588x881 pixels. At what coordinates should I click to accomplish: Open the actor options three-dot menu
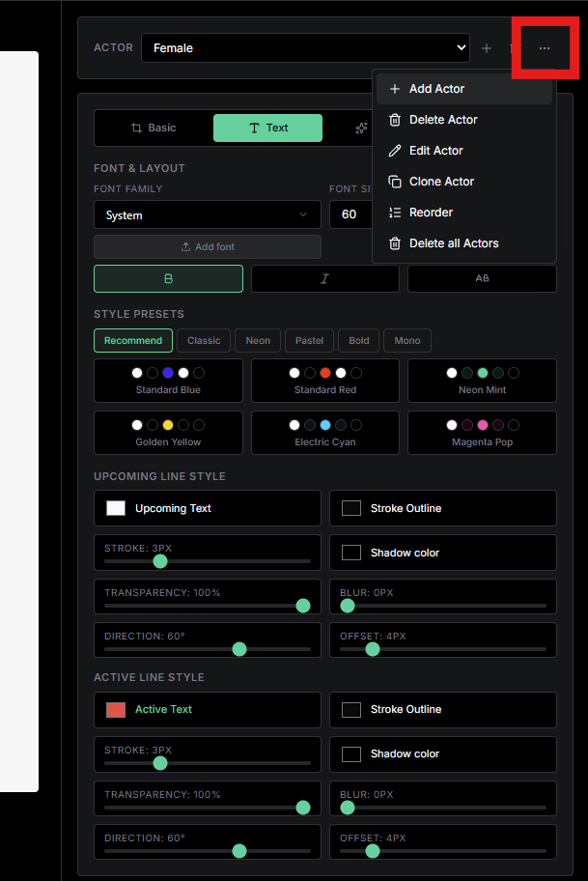point(545,48)
